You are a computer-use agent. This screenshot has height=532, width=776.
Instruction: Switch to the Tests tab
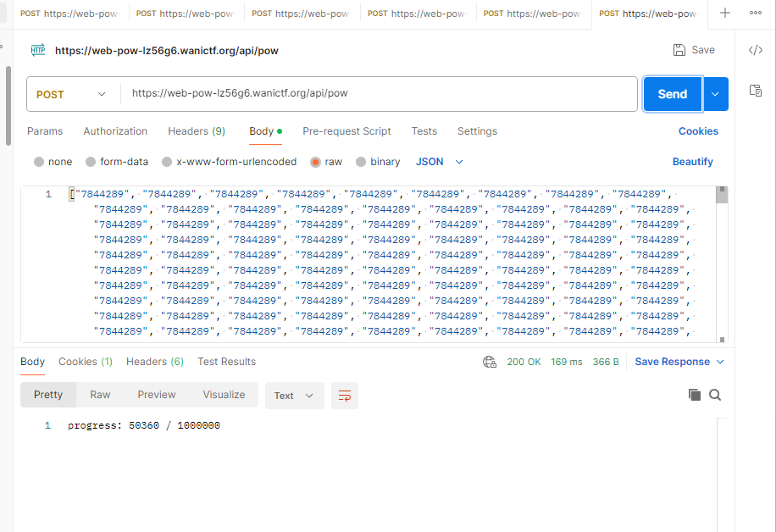tap(424, 131)
